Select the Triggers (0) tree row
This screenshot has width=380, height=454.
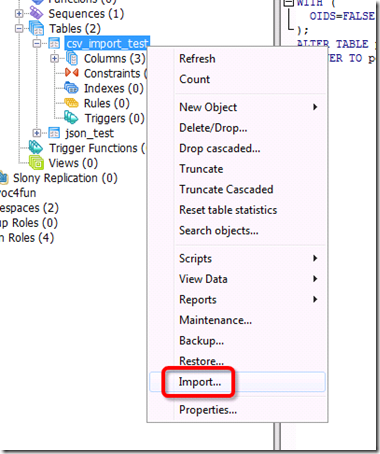pos(114,118)
